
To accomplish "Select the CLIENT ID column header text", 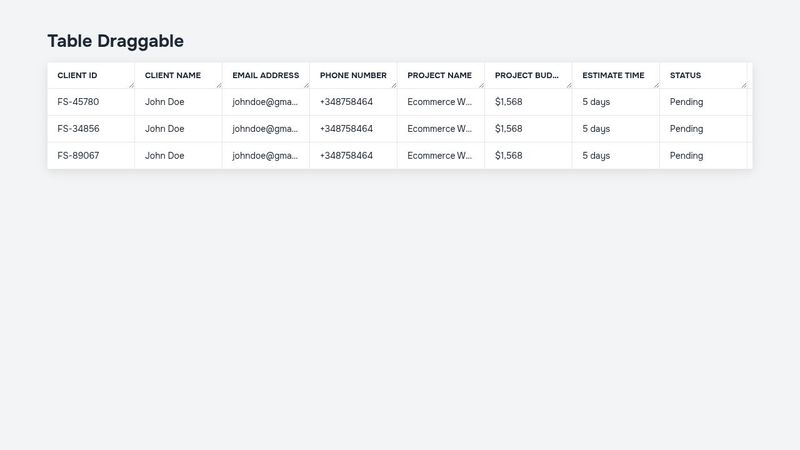I will pyautogui.click(x=77, y=75).
